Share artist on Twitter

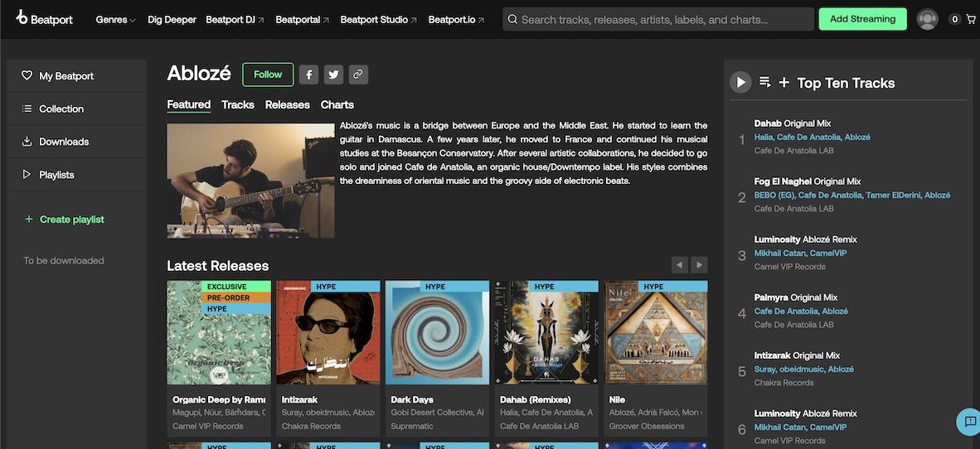coord(334,75)
